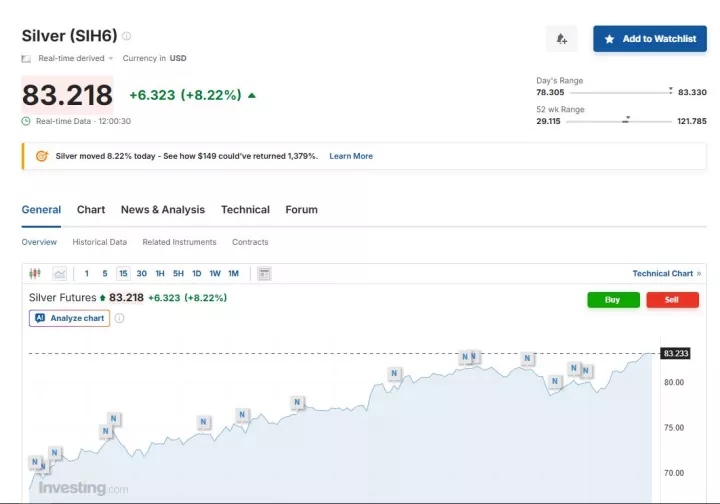Select candlestick chart type icon

coord(35,273)
